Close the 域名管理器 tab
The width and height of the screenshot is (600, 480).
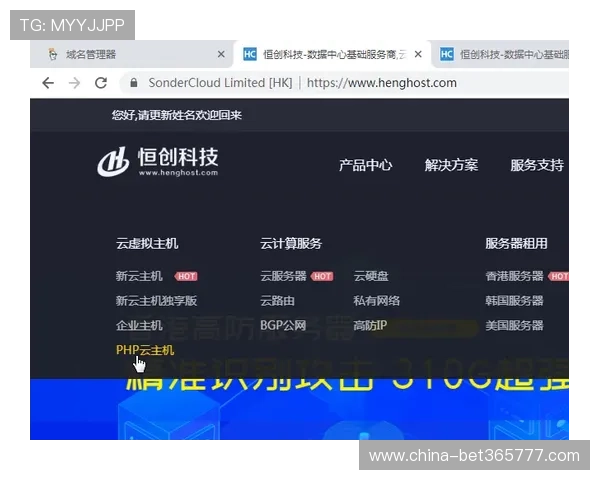coord(221,54)
